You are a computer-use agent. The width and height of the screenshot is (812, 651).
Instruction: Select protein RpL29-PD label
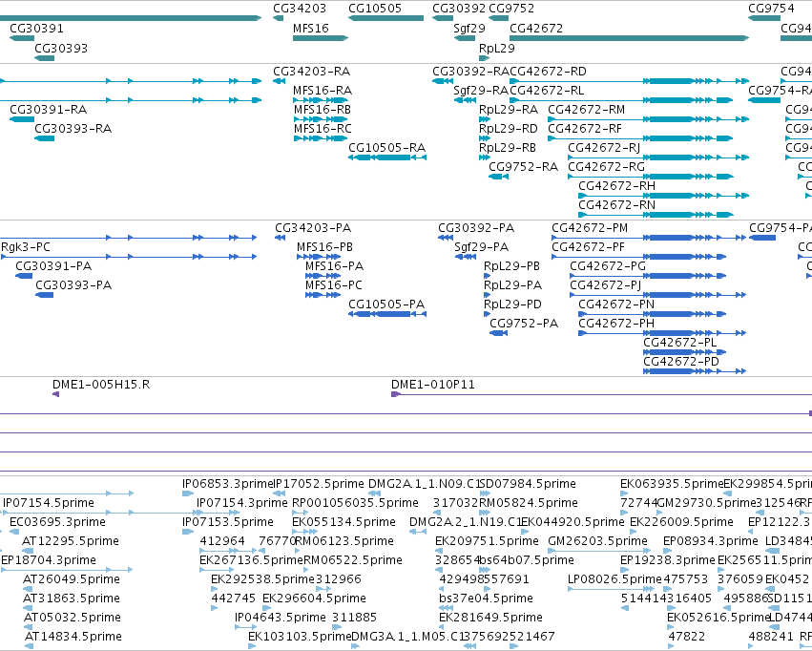click(512, 304)
